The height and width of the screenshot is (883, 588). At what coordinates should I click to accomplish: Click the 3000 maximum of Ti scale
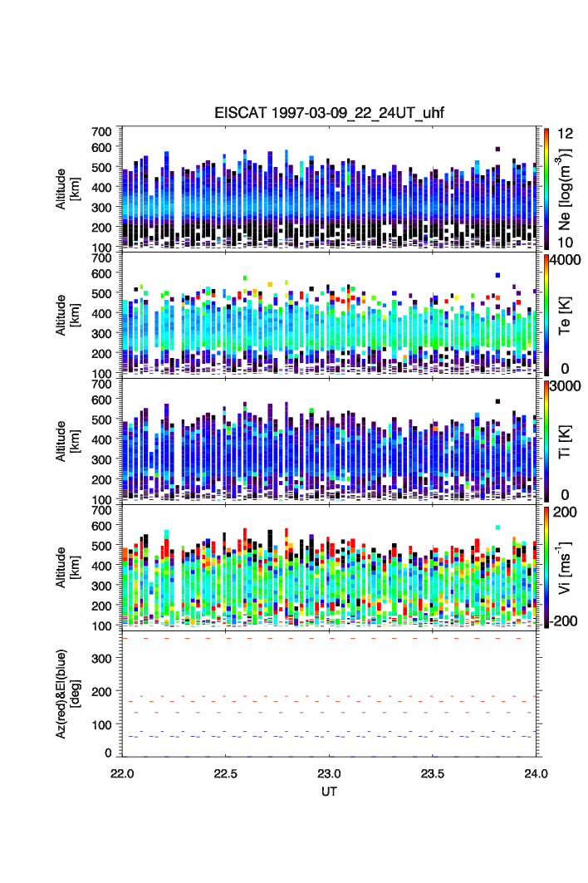coord(566,385)
